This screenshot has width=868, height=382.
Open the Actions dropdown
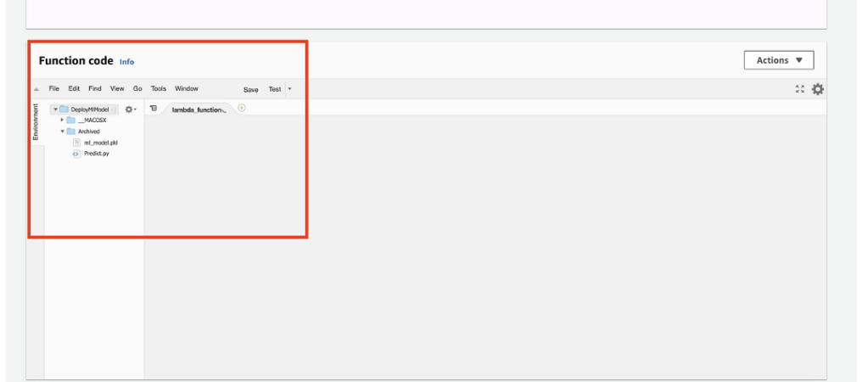click(779, 60)
